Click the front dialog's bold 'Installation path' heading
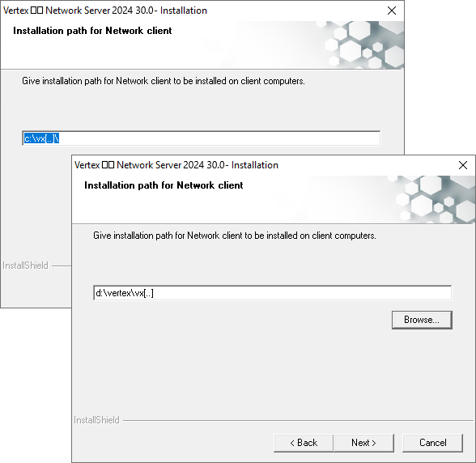Screen dimensions: 476x463 tap(164, 185)
